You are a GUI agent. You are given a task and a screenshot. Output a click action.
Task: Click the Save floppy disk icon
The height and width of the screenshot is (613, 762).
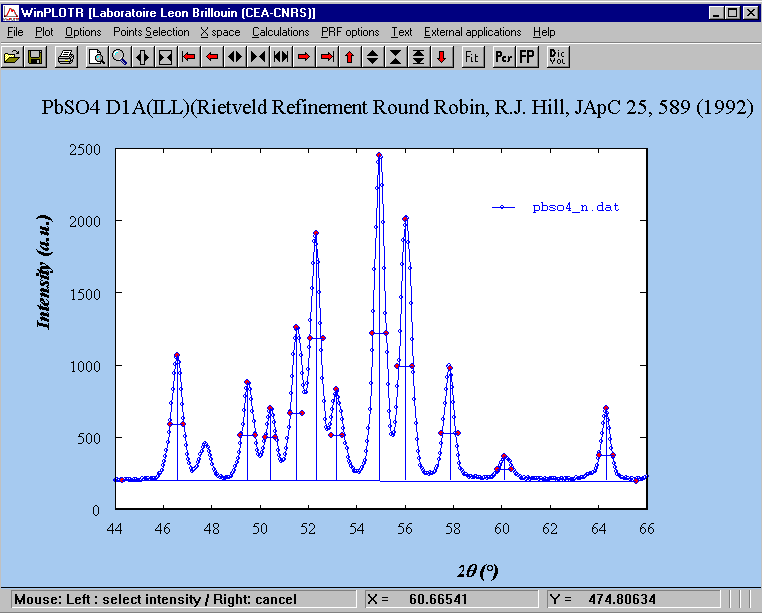(34, 57)
